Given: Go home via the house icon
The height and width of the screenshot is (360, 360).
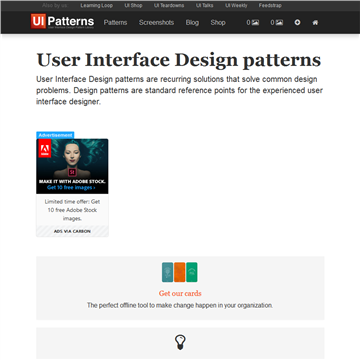Looking at the screenshot, I should point(315,22).
